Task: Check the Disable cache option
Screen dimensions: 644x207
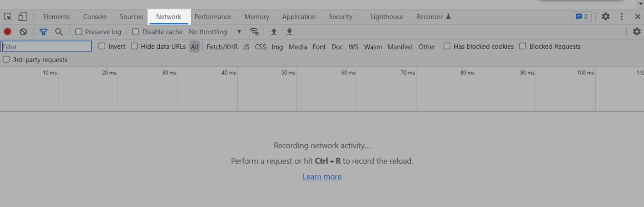Action: (136, 32)
